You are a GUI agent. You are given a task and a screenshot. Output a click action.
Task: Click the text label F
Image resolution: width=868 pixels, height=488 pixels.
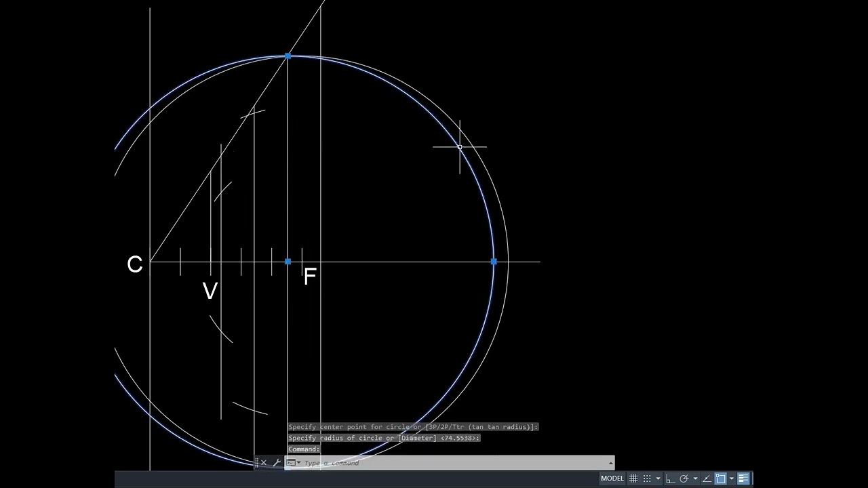(x=310, y=277)
